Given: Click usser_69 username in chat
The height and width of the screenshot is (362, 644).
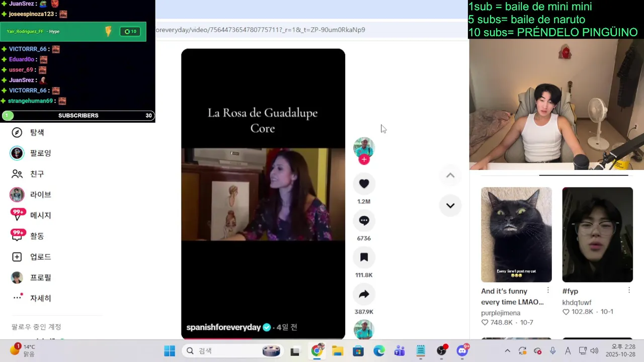Looking at the screenshot, I should pyautogui.click(x=21, y=70).
